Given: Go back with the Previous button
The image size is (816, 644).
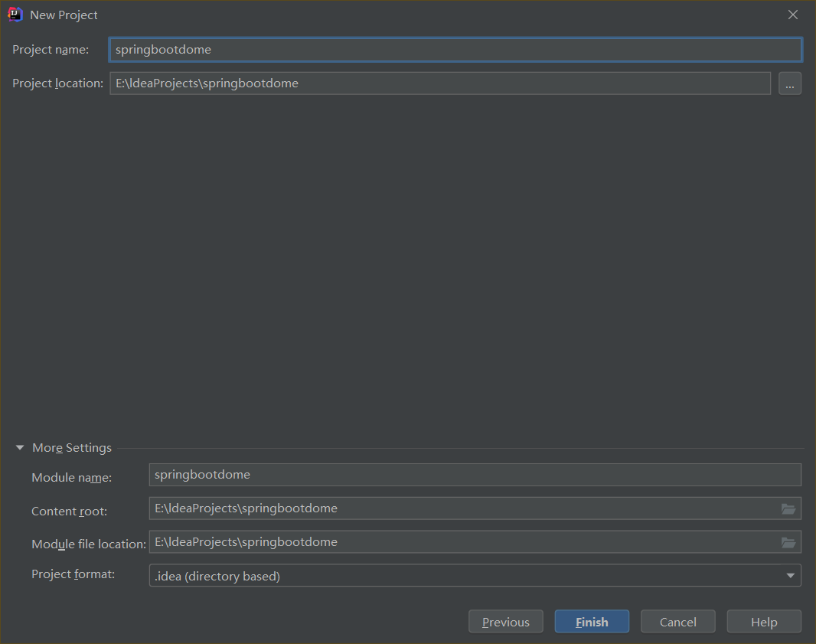Looking at the screenshot, I should 505,622.
